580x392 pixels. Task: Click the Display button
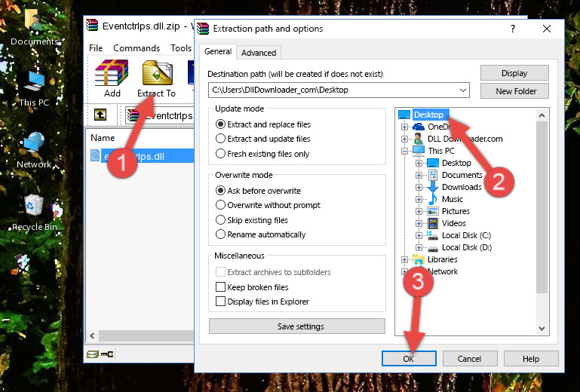(x=514, y=73)
